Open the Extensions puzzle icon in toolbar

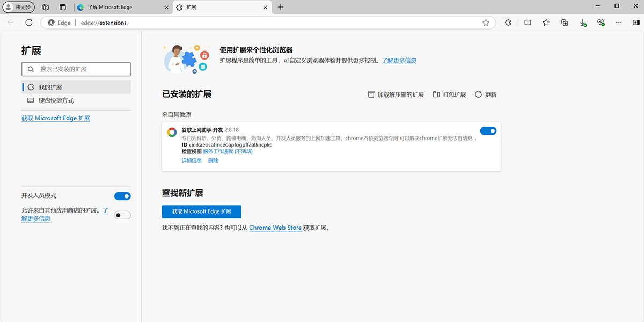click(x=508, y=23)
